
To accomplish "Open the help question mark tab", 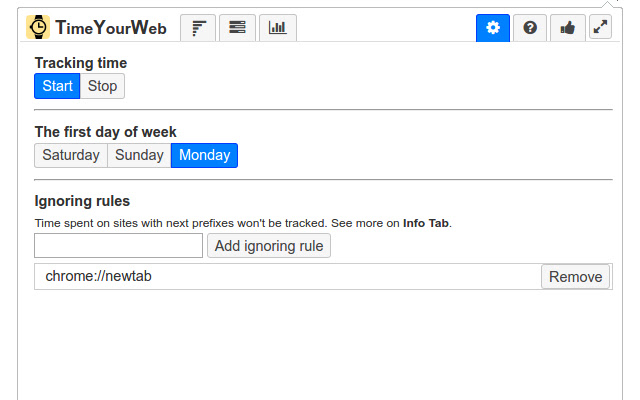I will coord(530,28).
